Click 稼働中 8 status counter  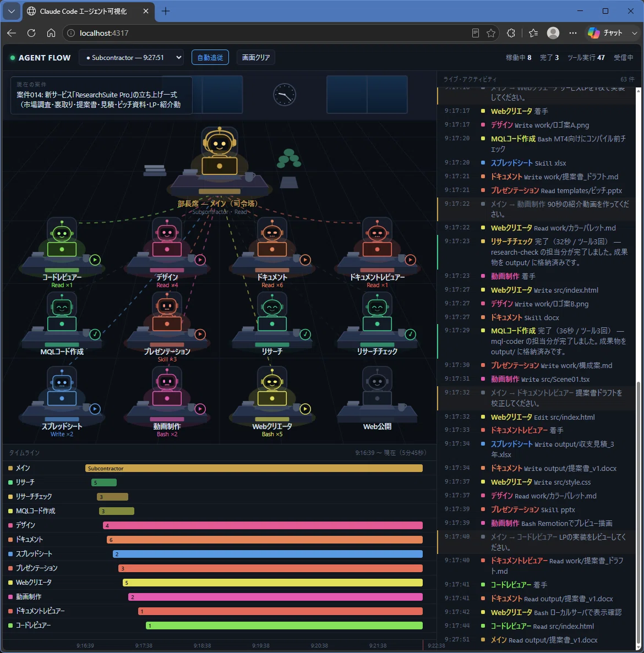pyautogui.click(x=518, y=57)
